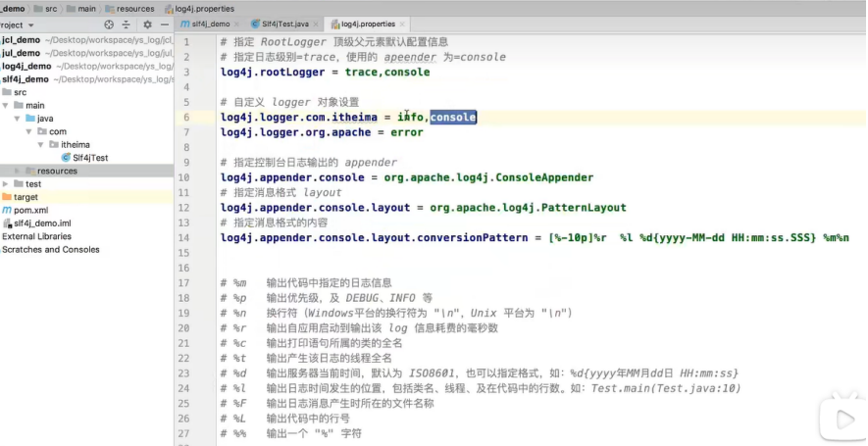The width and height of the screenshot is (868, 446).
Task: Click log4j.logger.com.itheima key on line 6
Action: click(299, 118)
